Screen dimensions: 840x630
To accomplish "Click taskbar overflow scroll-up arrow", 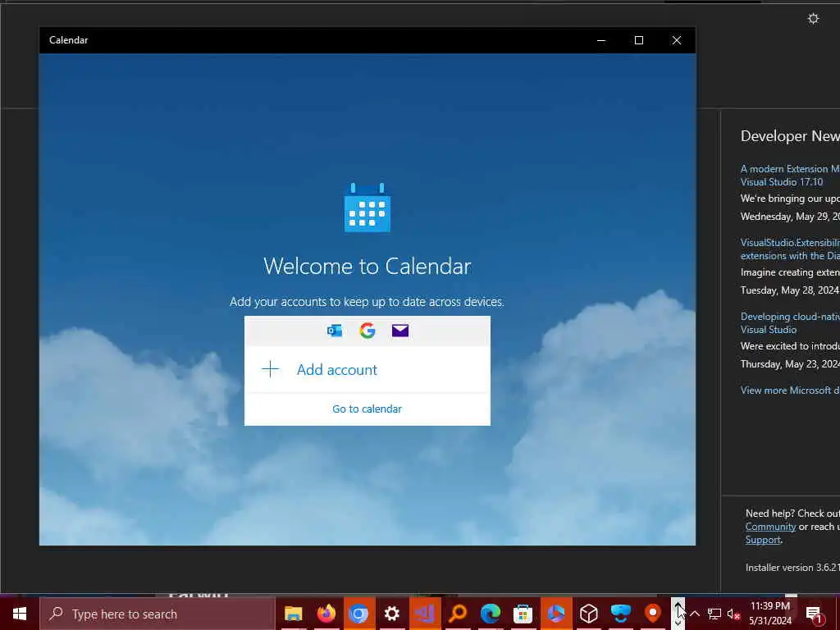I will pos(678,606).
